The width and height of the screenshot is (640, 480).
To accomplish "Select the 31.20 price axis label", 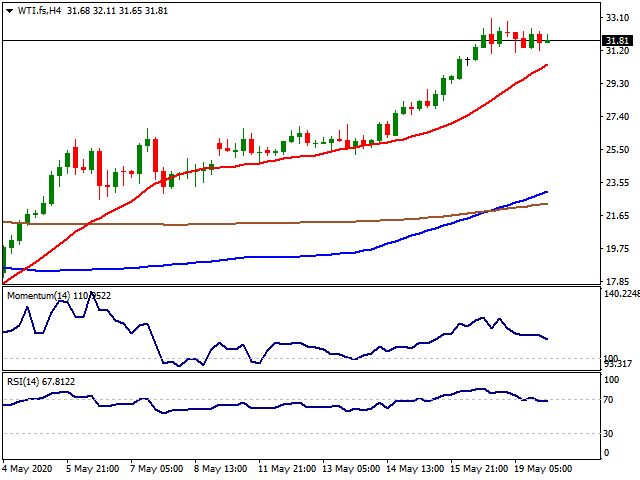I will 617,51.
